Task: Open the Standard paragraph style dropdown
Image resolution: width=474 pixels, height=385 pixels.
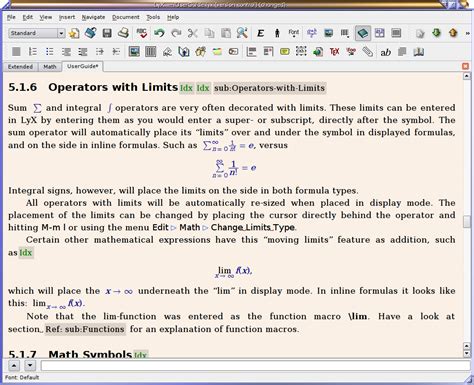Action: [37, 33]
